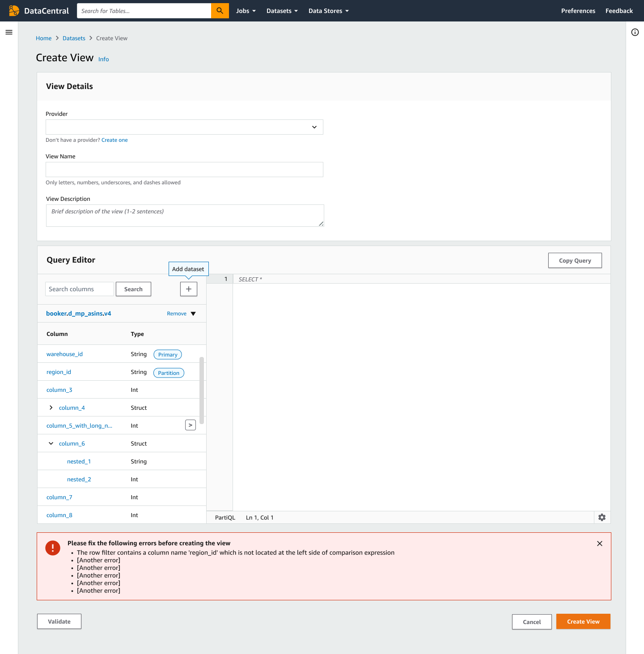
Task: Click the Copy Query button
Action: 575,260
